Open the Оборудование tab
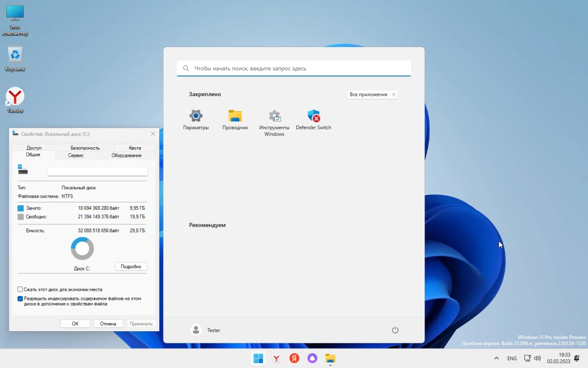This screenshot has height=368, width=588. click(126, 155)
